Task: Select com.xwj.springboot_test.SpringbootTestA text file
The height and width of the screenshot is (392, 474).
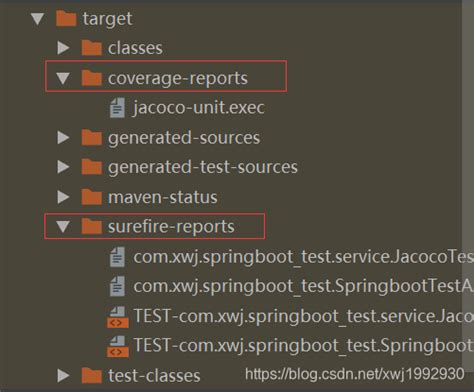Action: (303, 286)
